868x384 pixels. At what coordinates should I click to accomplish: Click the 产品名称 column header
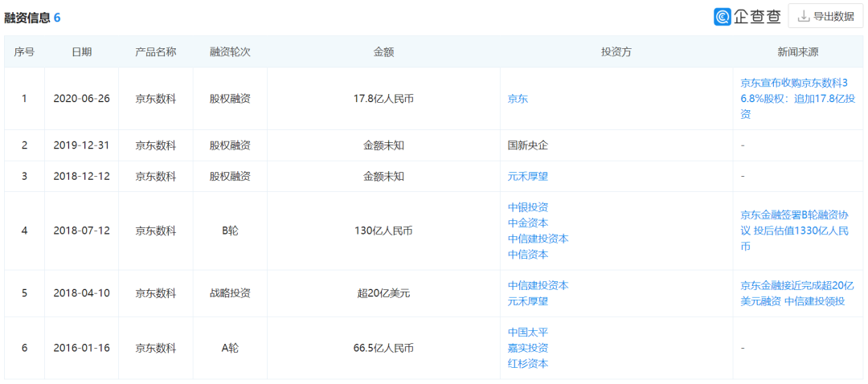coord(156,52)
